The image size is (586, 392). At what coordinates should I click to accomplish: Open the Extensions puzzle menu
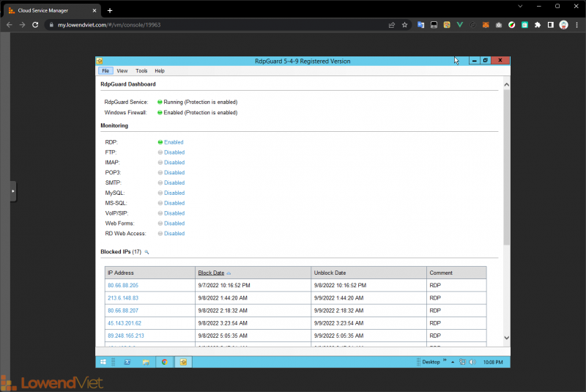[538, 25]
